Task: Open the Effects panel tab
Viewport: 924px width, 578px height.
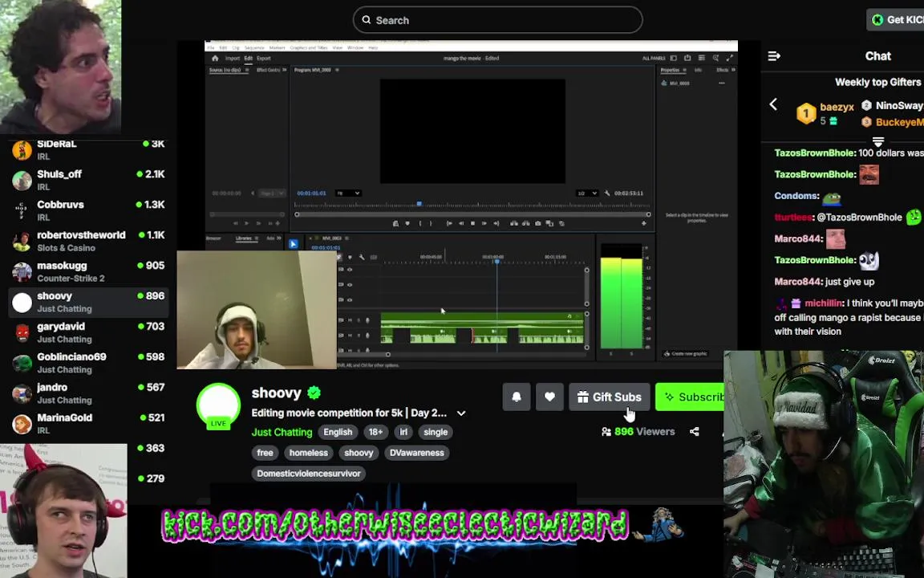Action: click(722, 70)
